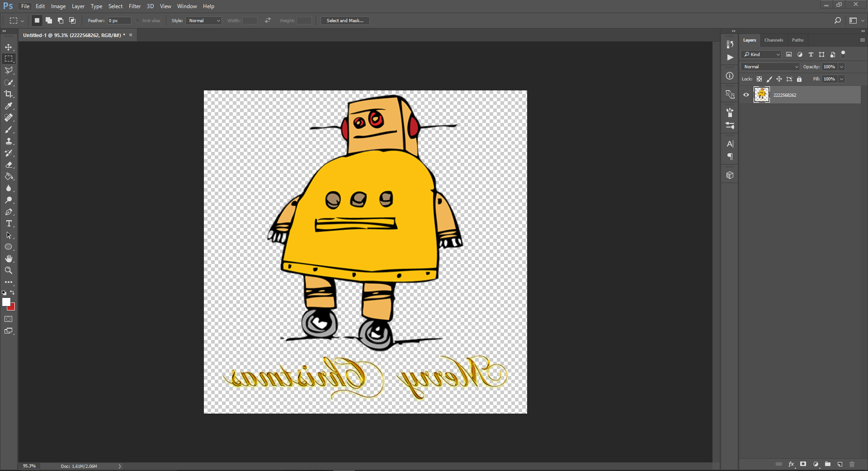Toggle Quick Mask mode
Screen dimensions: 868x471
9,319
